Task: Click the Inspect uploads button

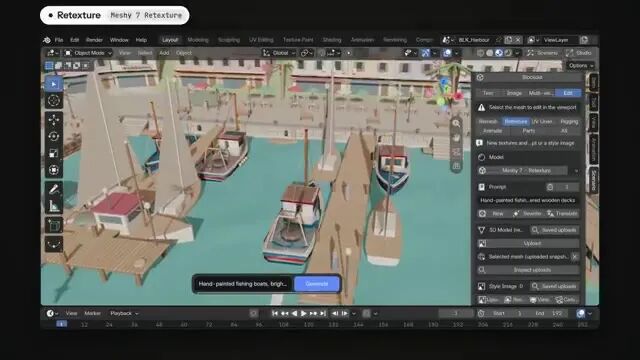Action: point(528,270)
